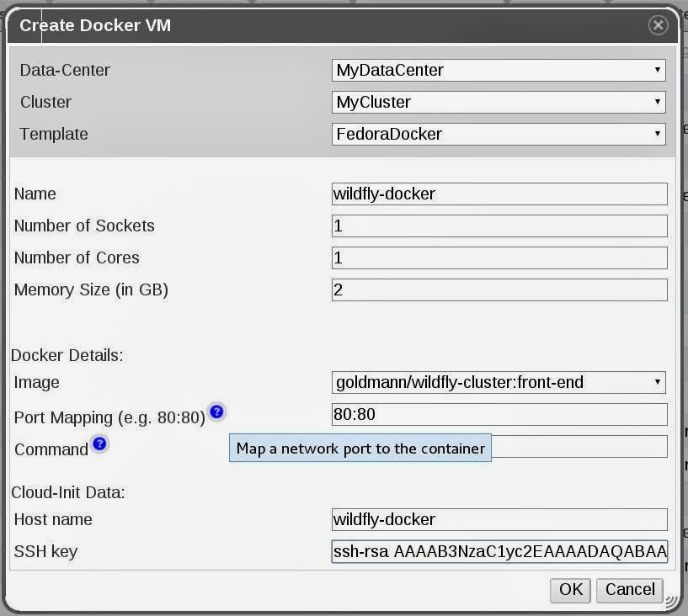Focus the Number of Sockets field
688x616 pixels.
499,226
